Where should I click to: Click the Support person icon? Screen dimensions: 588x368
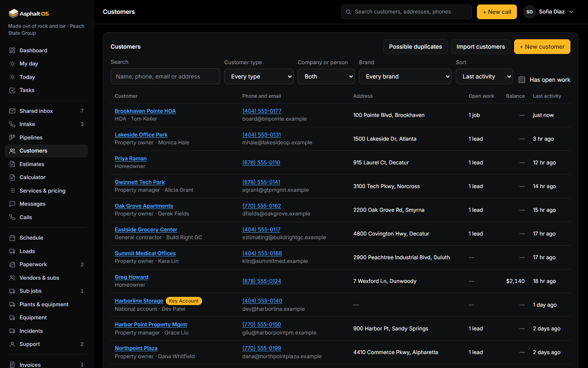(x=12, y=344)
